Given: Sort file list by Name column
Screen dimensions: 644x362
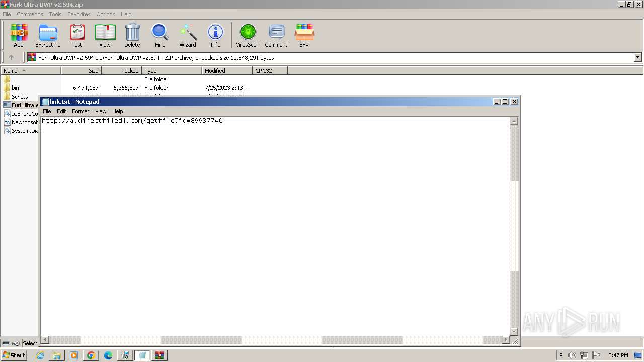Looking at the screenshot, I should pyautogui.click(x=31, y=71).
